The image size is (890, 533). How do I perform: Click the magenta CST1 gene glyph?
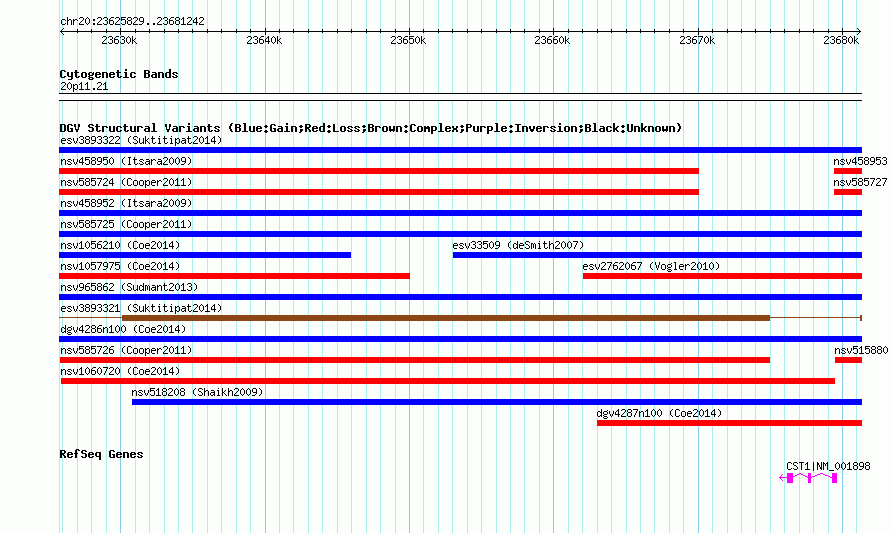pos(808,478)
